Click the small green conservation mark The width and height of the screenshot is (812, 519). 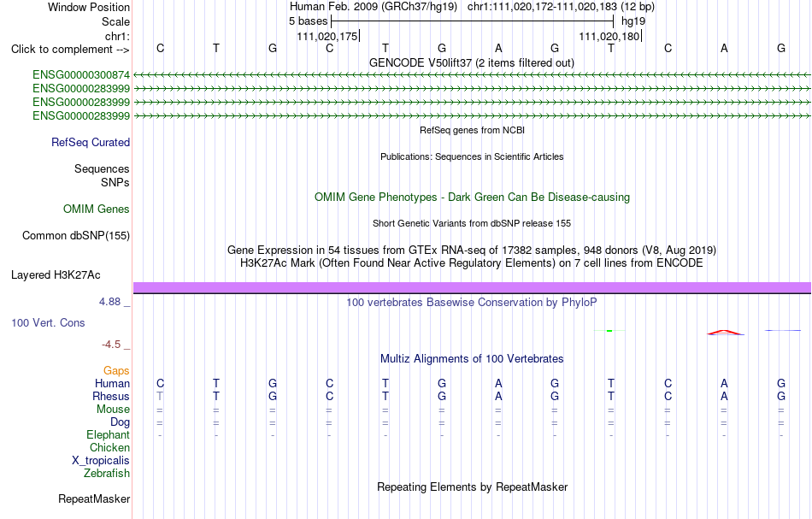[609, 330]
